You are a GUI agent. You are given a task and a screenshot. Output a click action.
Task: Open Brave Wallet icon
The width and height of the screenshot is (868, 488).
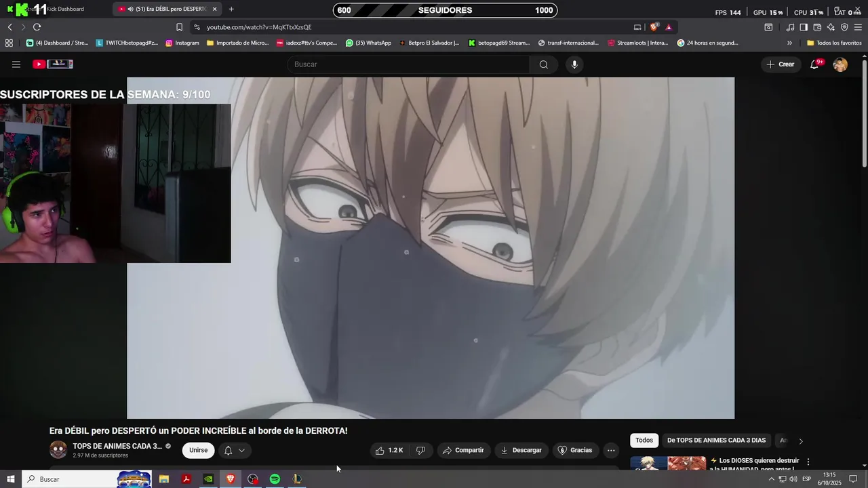(x=817, y=27)
